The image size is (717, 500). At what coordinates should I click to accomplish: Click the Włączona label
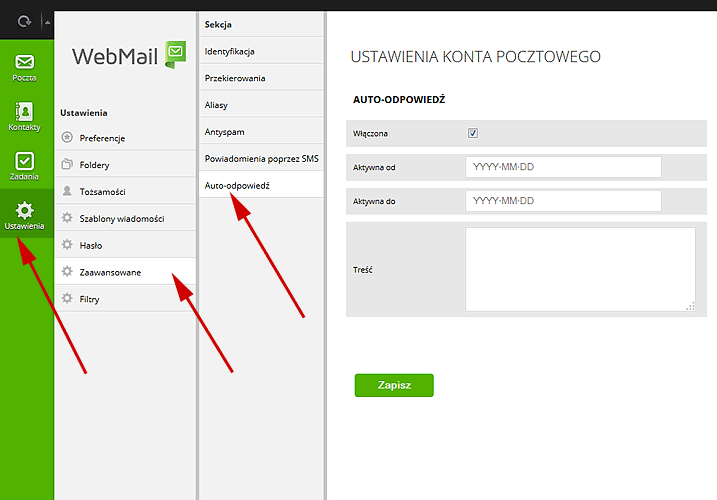[x=370, y=134]
